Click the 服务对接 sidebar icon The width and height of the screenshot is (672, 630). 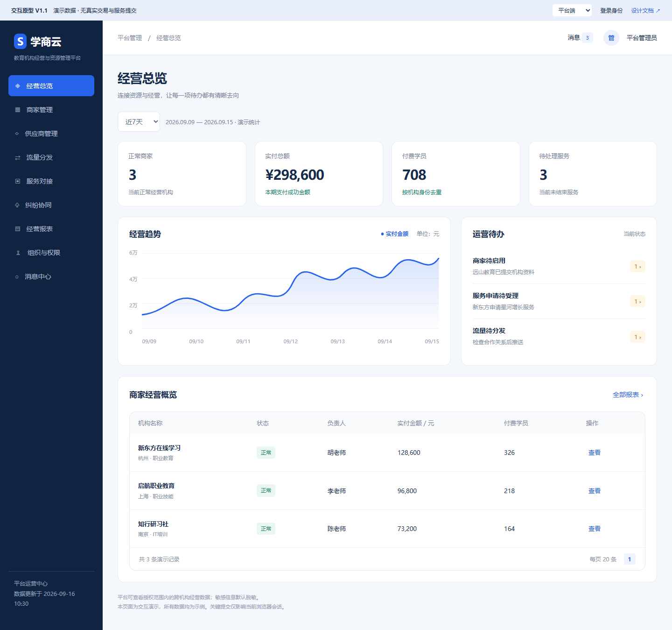coord(18,181)
